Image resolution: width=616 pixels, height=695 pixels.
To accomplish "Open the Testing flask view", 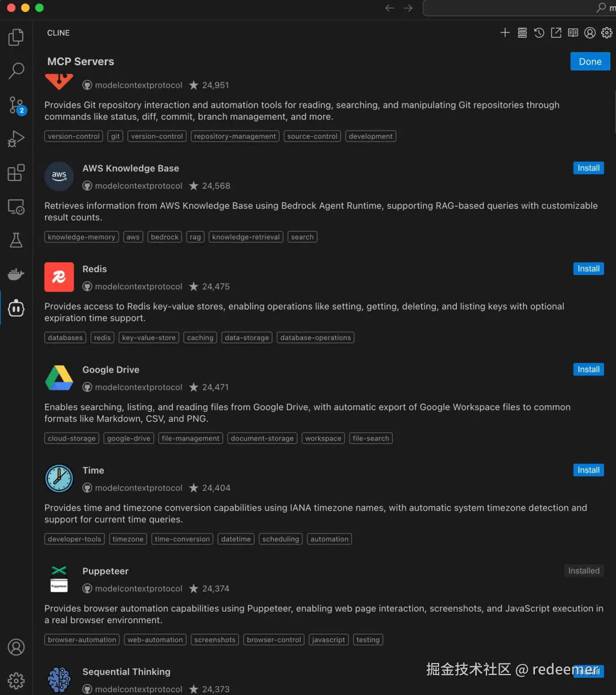I will pyautogui.click(x=16, y=240).
